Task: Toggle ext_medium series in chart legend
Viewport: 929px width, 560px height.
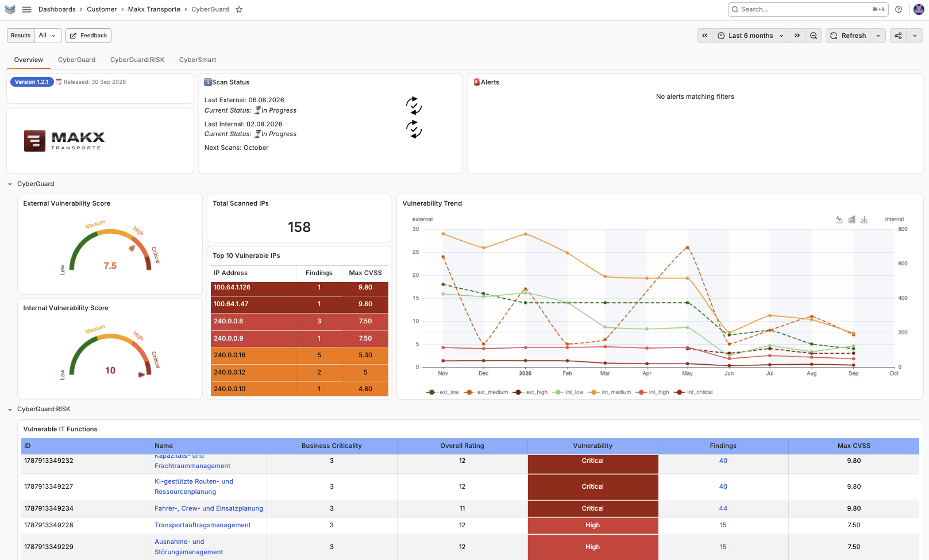Action: [x=486, y=392]
